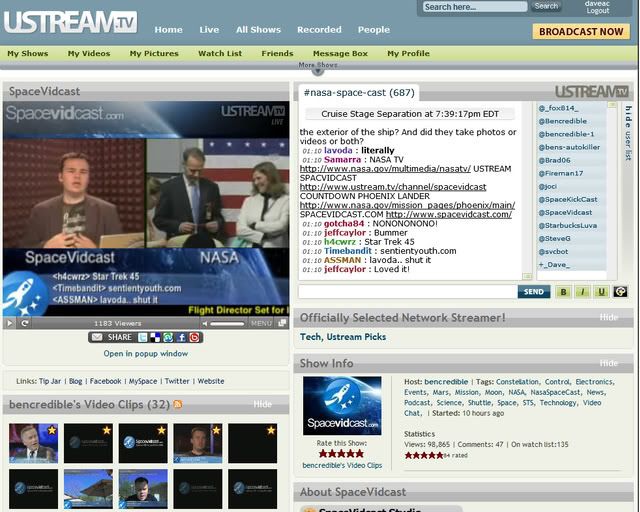The width and height of the screenshot is (640, 512).
Task: Open the Mars tag link
Action: [441, 392]
